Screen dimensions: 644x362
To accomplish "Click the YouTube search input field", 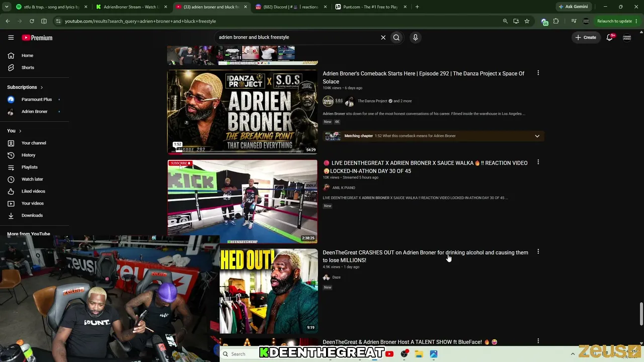I will 297,37.
